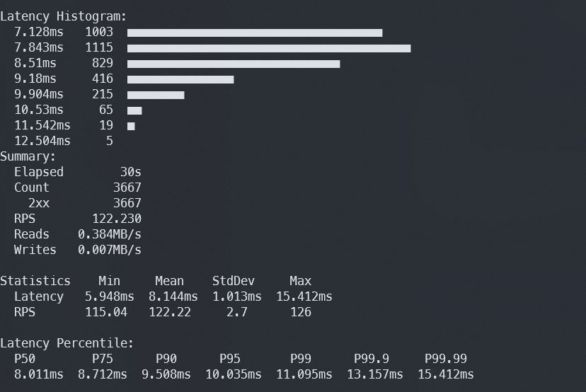Click the 7.843ms histogram bar
586x392 pixels.
(x=269, y=48)
